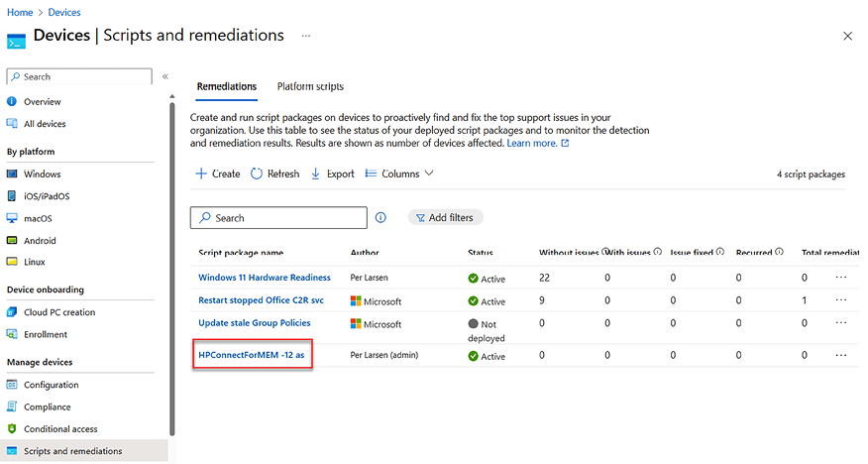The height and width of the screenshot is (464, 868).
Task: Open Compliance under Manage devices
Action: pos(47,406)
